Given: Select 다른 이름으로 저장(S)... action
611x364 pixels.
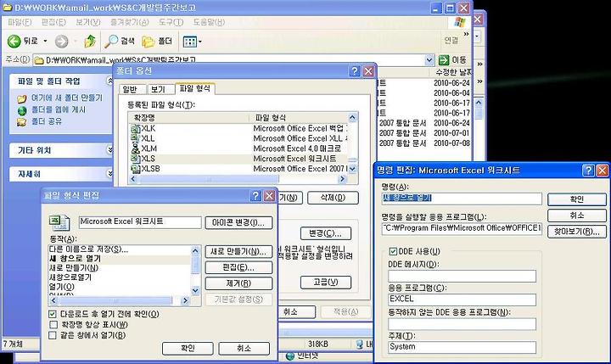Looking at the screenshot, I should pos(88,249).
